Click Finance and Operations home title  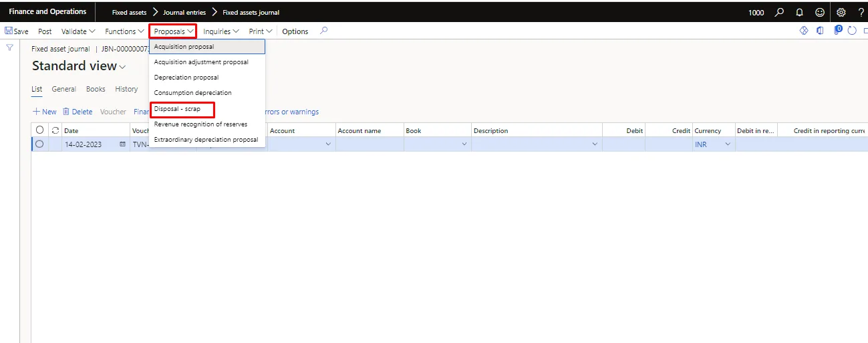[47, 12]
